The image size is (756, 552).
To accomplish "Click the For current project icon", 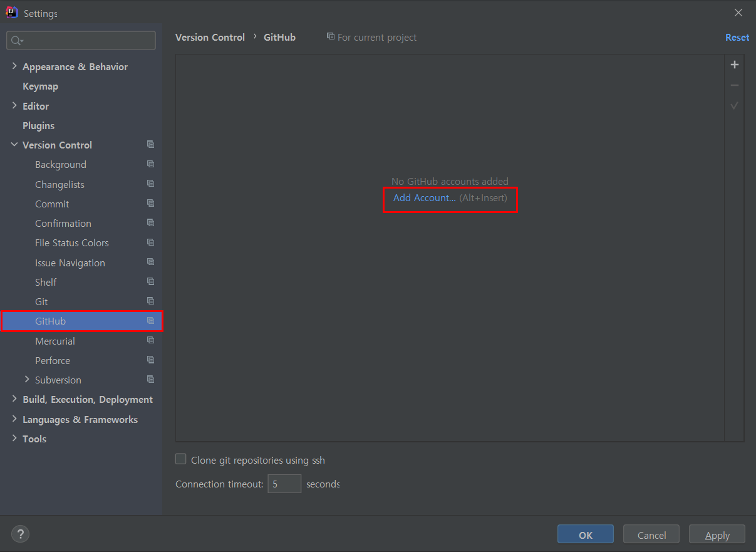I will coord(331,37).
